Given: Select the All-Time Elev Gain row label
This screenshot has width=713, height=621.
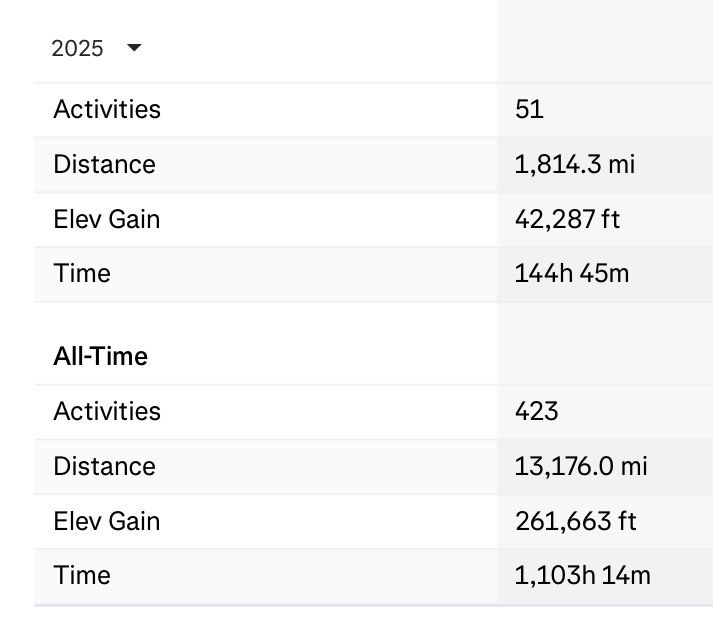Looking at the screenshot, I should (x=106, y=521).
